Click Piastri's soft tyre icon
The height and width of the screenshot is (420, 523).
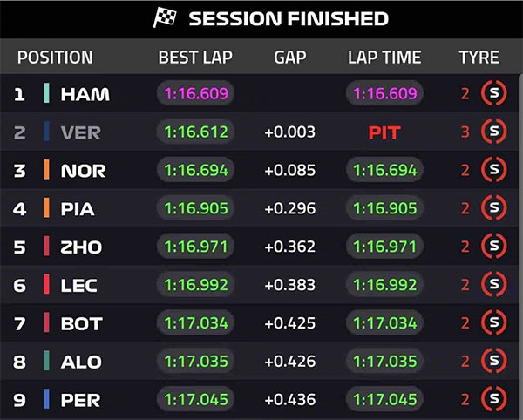pyautogui.click(x=494, y=209)
